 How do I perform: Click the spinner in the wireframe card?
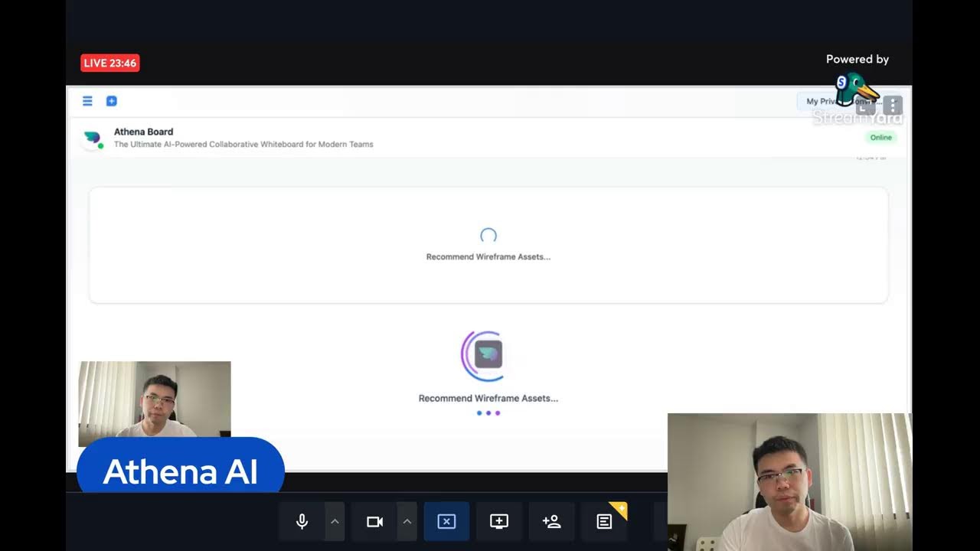pyautogui.click(x=488, y=236)
